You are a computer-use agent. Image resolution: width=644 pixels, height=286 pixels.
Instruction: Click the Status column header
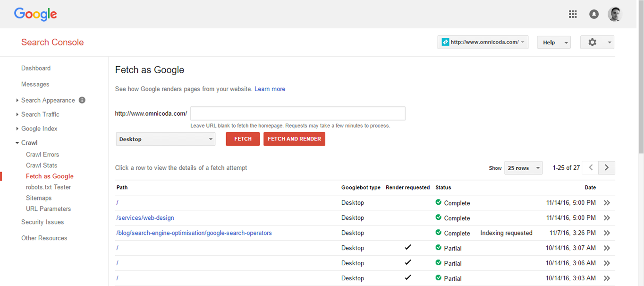(x=443, y=188)
